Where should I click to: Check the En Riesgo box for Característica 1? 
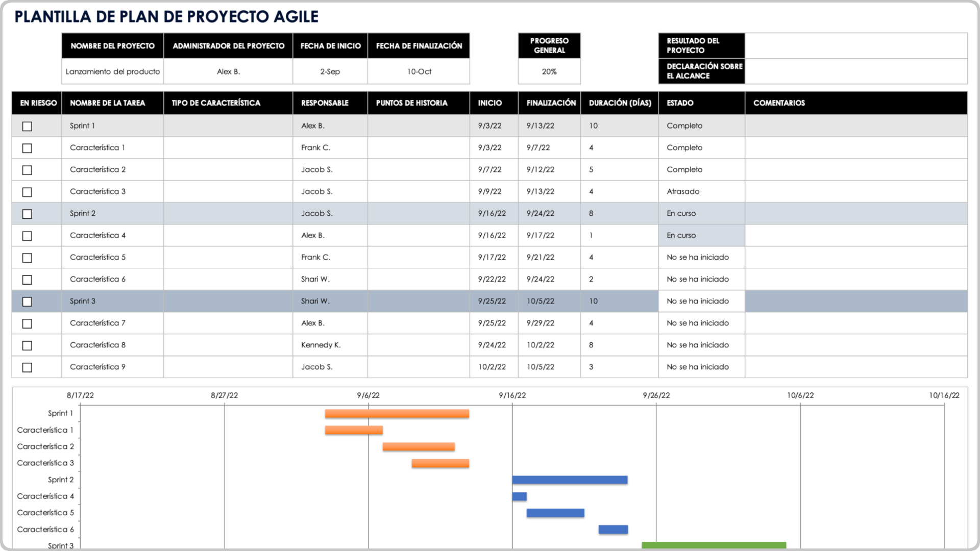pos(27,148)
